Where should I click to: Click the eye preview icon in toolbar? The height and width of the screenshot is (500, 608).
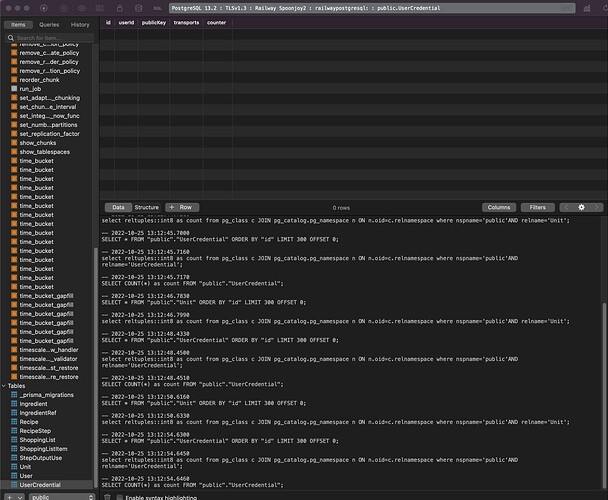pos(81,8)
